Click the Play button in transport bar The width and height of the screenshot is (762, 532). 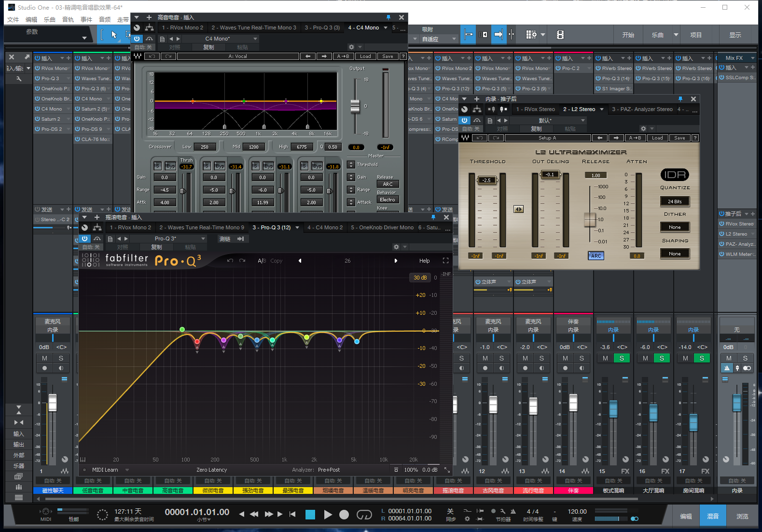pos(328,515)
